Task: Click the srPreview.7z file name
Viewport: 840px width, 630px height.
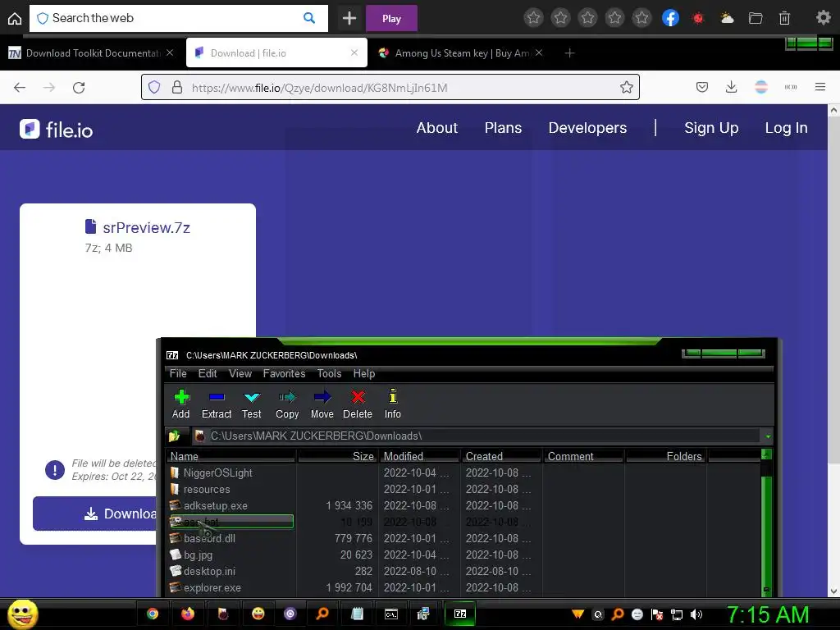Action: point(146,228)
